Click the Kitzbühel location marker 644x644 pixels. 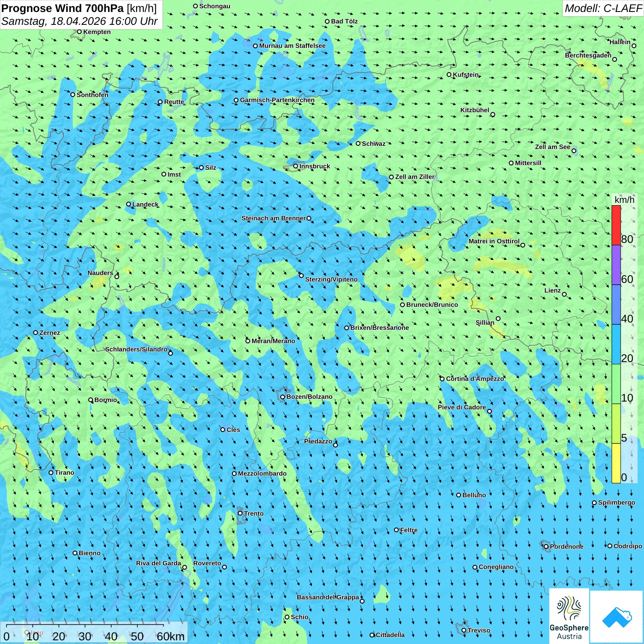tap(493, 115)
